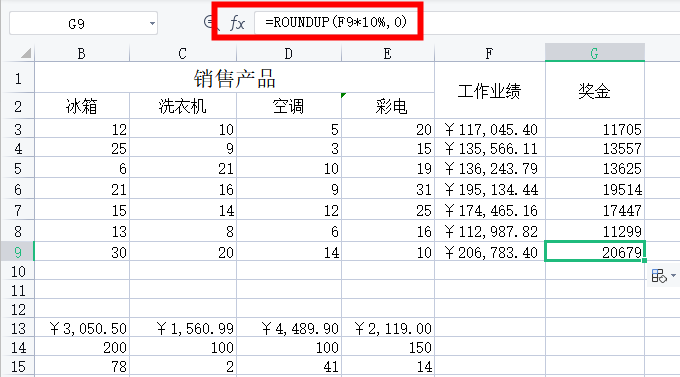Viewport: 680px width, 377px height.
Task: Click cell with ¥174,465.16
Action: pos(490,210)
